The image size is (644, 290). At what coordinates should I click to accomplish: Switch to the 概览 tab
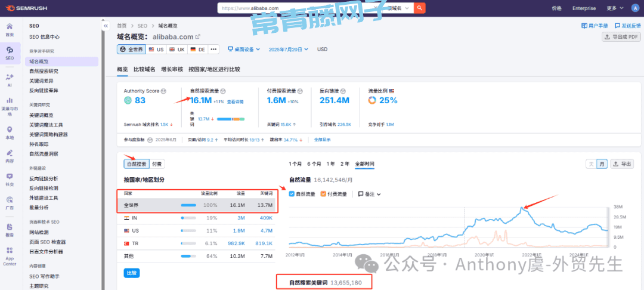point(122,69)
